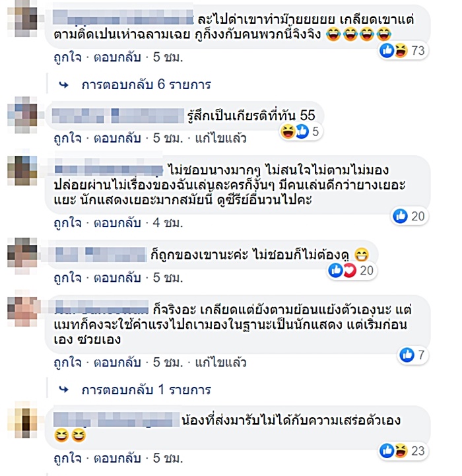Click the reply arrow icon for 6 replies
The width and height of the screenshot is (462, 476).
coord(64,85)
